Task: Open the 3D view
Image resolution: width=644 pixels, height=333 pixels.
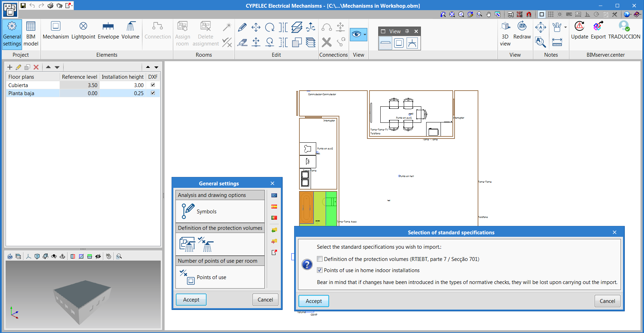Action: coord(505,34)
